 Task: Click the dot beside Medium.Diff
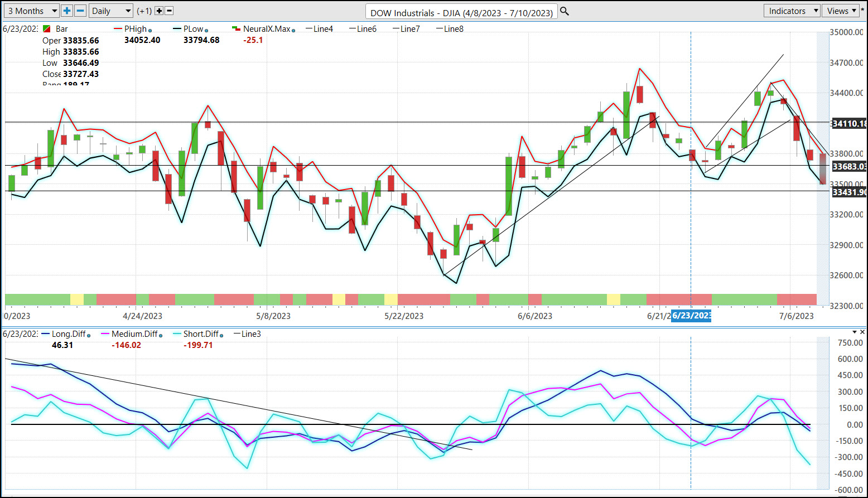(161, 335)
